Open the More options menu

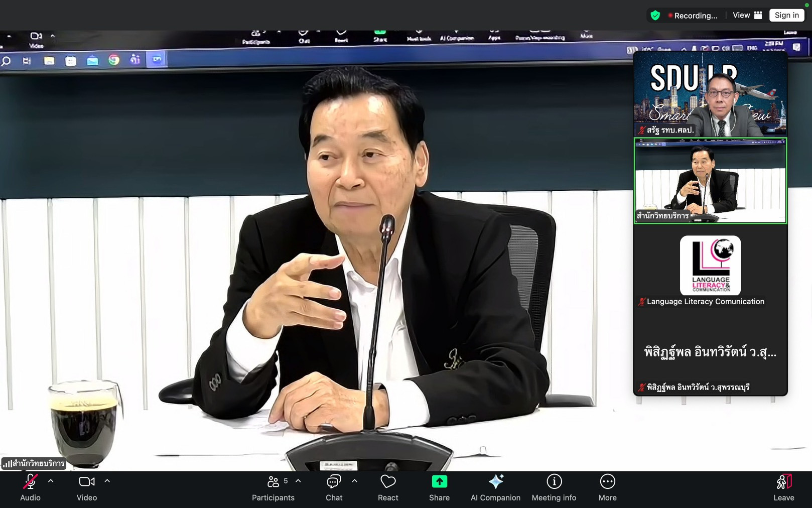click(607, 488)
